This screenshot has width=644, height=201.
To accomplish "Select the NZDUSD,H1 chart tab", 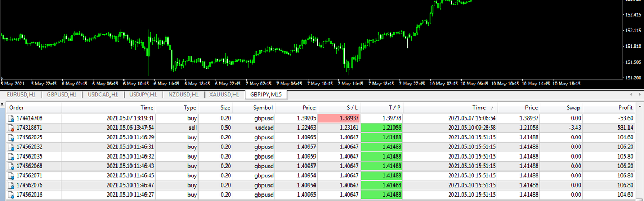I will tap(184, 95).
